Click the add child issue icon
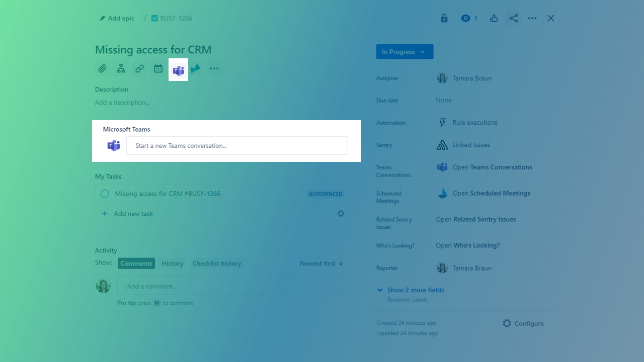The height and width of the screenshot is (362, 644). point(121,69)
